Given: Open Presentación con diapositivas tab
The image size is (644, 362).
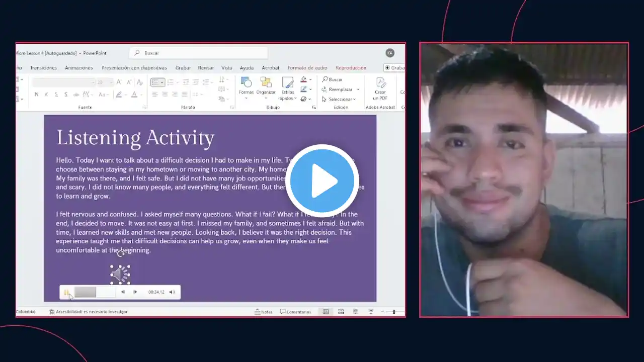Looking at the screenshot, I should click(134, 68).
